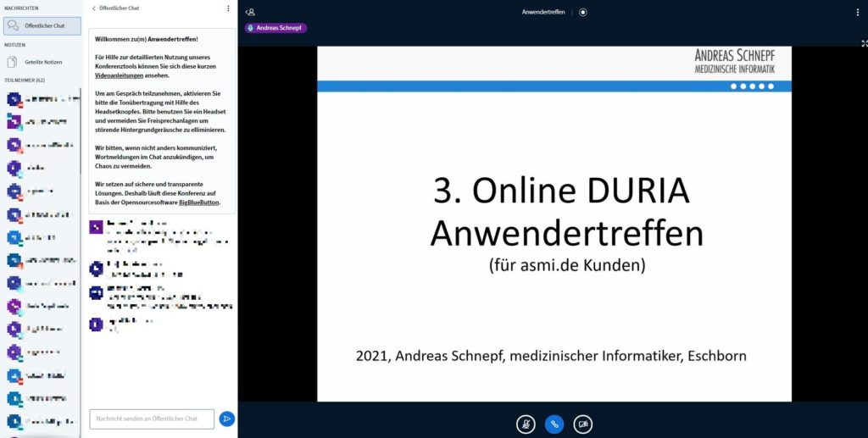Click the Andreas Schnepf talking indicator

click(275, 28)
